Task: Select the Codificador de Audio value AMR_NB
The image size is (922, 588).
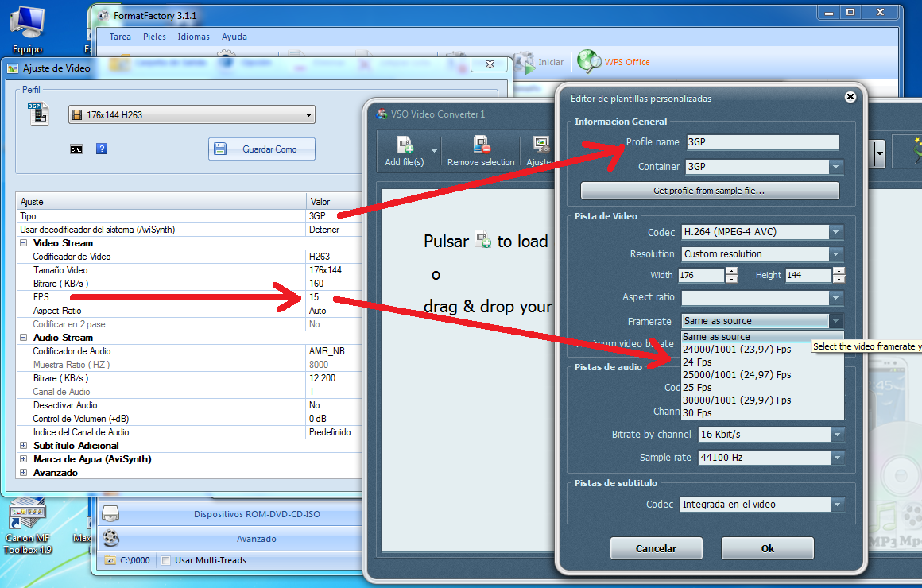Action: (x=334, y=351)
